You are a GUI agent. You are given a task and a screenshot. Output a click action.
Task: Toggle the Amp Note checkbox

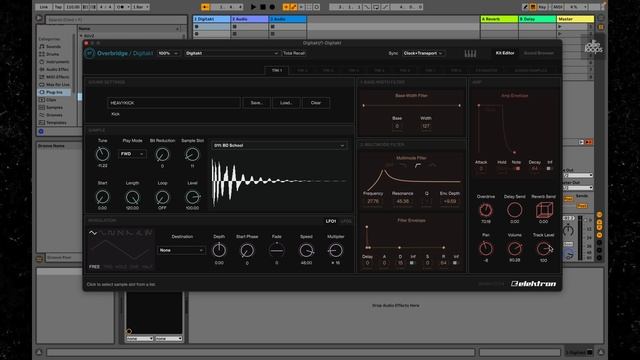point(517,168)
